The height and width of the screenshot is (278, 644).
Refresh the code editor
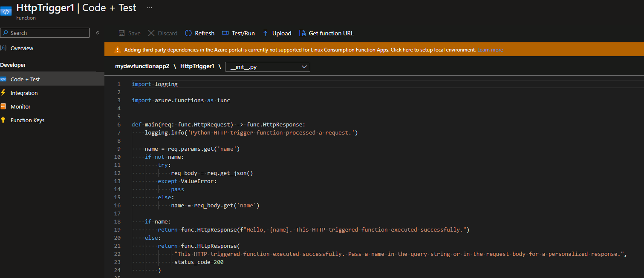200,33
